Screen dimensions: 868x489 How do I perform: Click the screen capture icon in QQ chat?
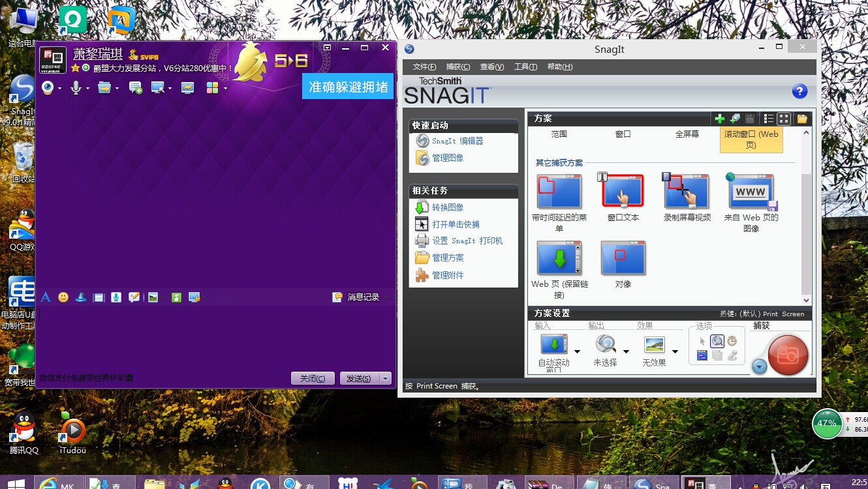pyautogui.click(x=194, y=297)
